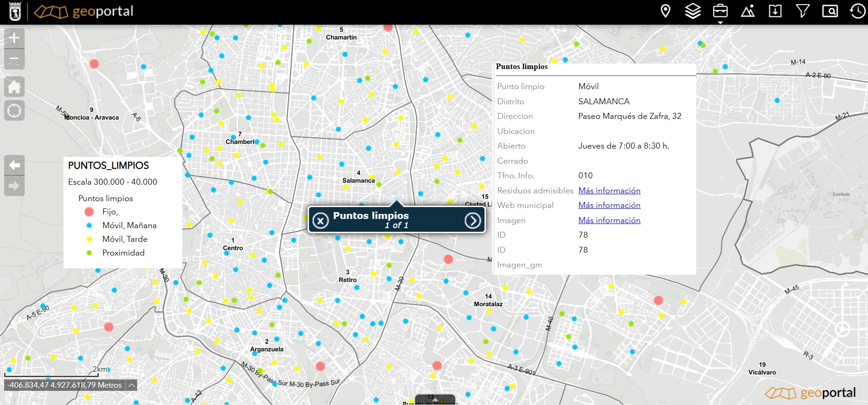Zoom in on the map
Viewport: 868px width, 405px height.
(14, 37)
